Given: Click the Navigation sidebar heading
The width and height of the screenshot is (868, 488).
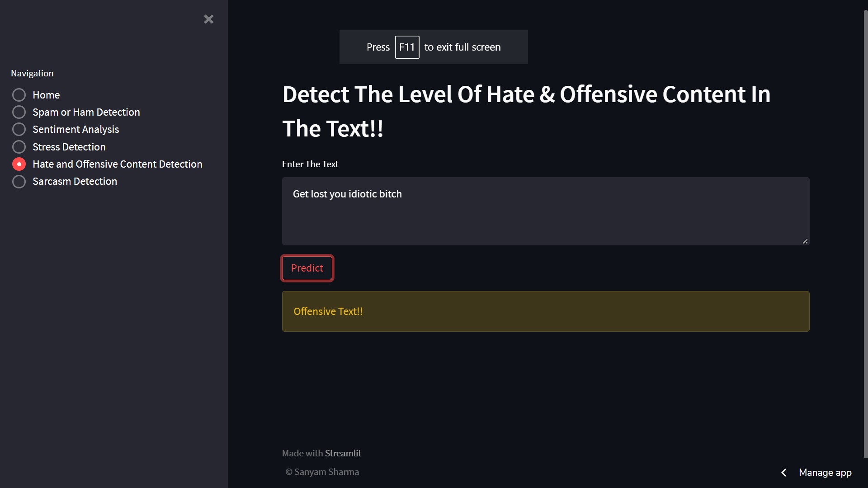Looking at the screenshot, I should [32, 73].
